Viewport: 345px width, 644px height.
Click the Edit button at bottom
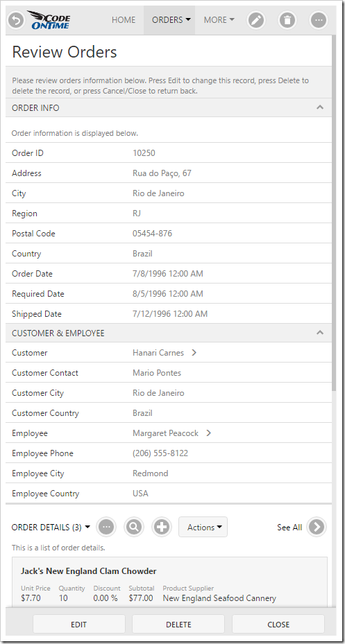79,625
